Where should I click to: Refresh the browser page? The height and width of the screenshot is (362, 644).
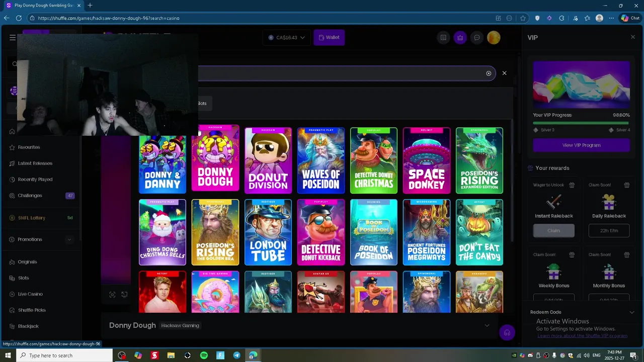(x=19, y=18)
